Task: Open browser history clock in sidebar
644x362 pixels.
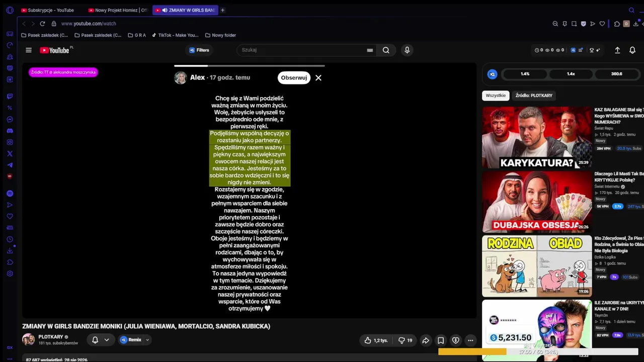Action: pyautogui.click(x=10, y=239)
